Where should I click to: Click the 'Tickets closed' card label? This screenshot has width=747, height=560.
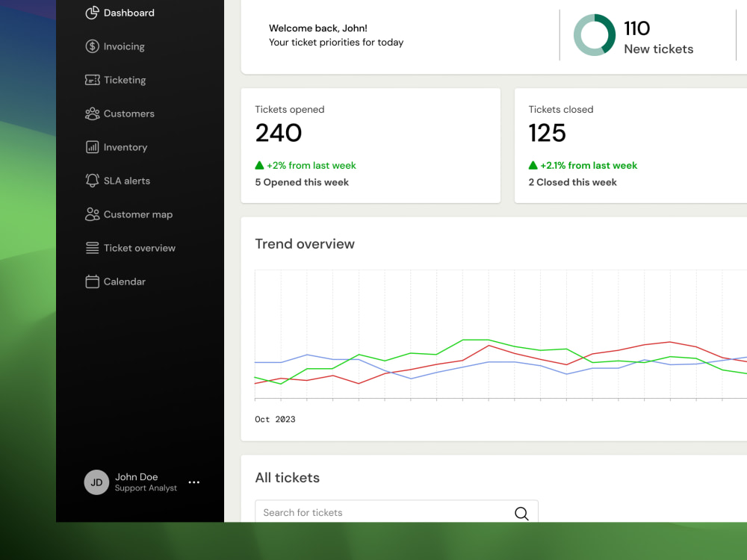tap(561, 110)
